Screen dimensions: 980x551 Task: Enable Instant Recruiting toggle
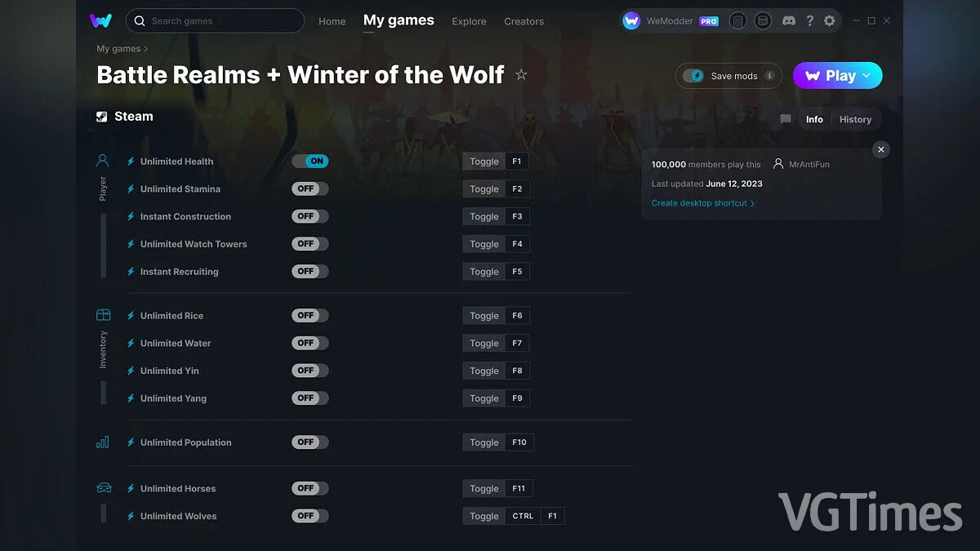310,272
